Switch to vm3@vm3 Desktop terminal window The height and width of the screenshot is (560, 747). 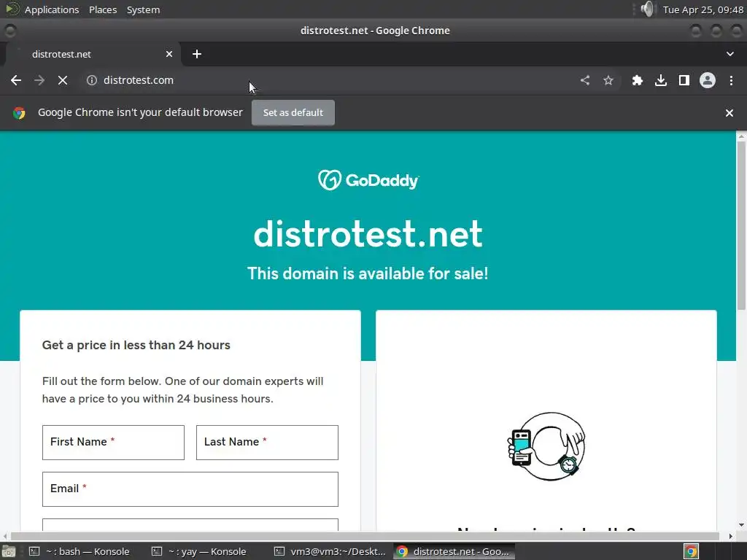pos(330,551)
